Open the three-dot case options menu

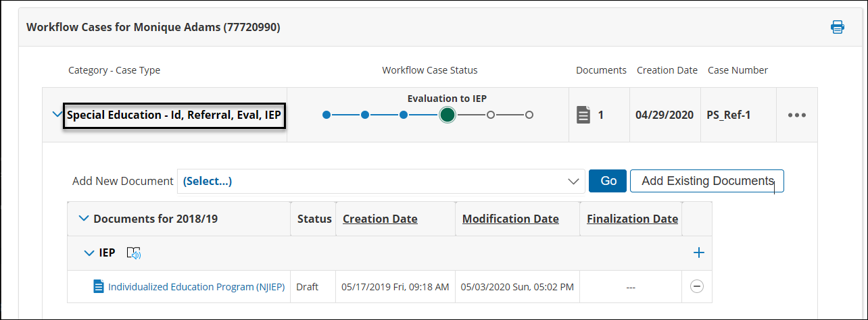tap(797, 115)
